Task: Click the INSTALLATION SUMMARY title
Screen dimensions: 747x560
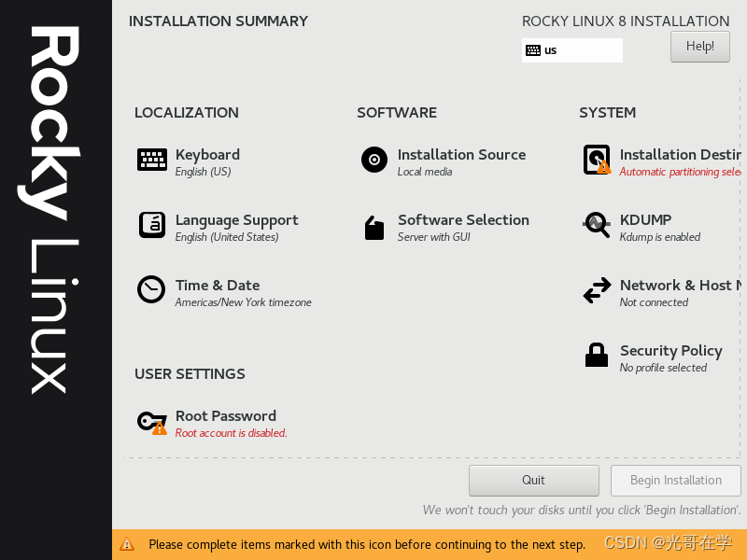Action: (x=218, y=21)
